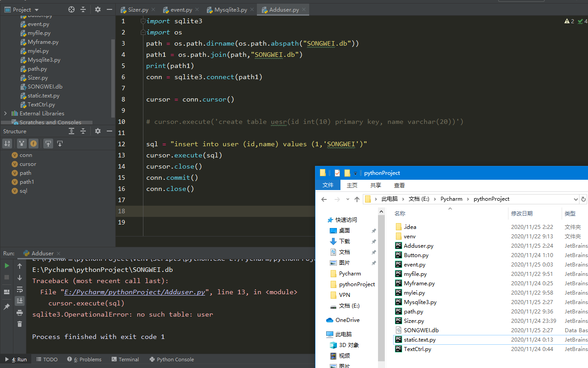Screen dimensions: 588x368
Task: Open the 6: Problems tool window tab
Action: pyautogui.click(x=84, y=359)
